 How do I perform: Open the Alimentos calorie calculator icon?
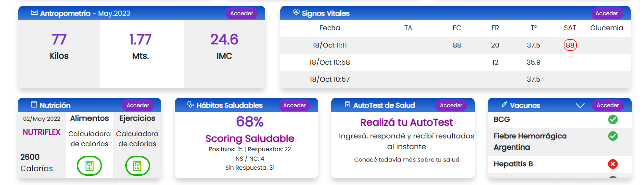[89, 165]
